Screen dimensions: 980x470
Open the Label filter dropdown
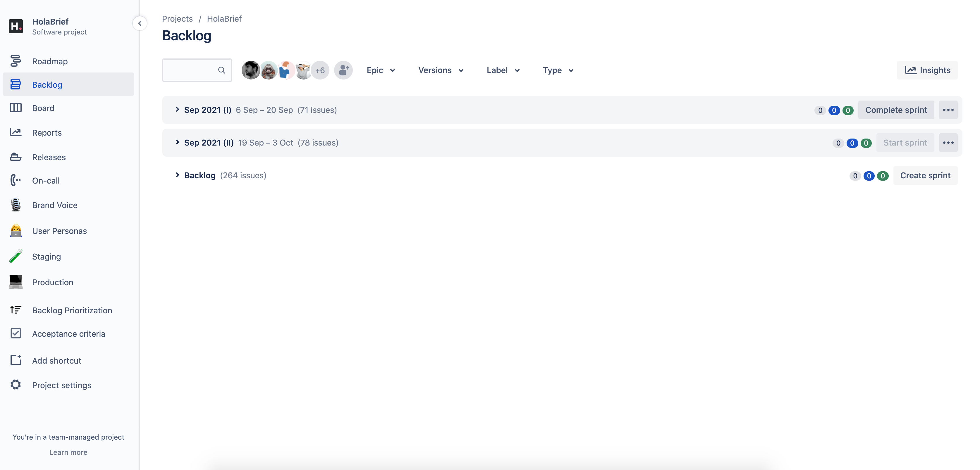click(x=503, y=70)
